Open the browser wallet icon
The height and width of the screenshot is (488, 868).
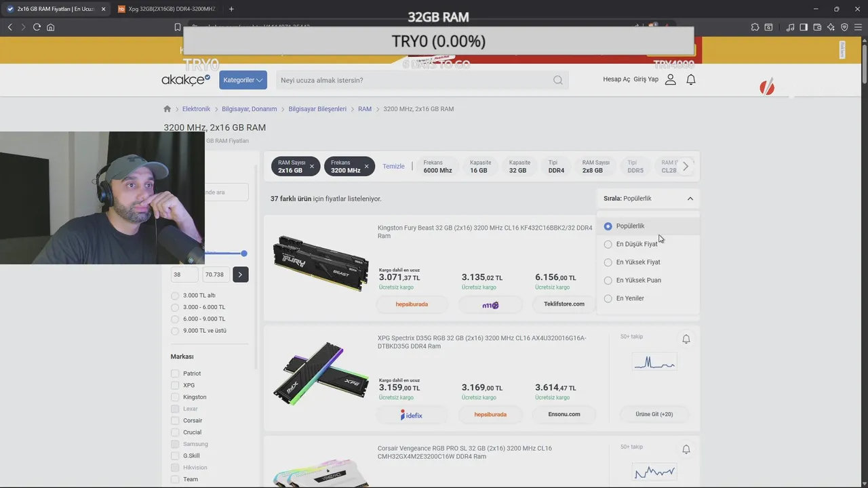(x=817, y=27)
